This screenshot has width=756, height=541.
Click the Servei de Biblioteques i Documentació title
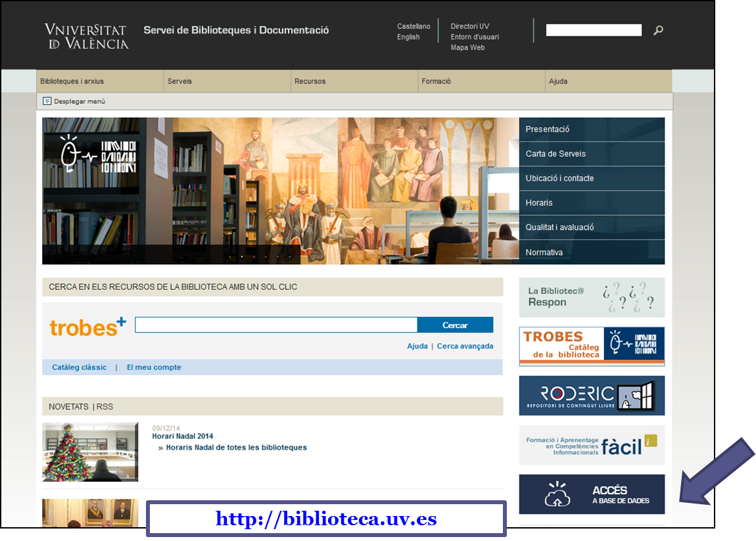pos(236,30)
